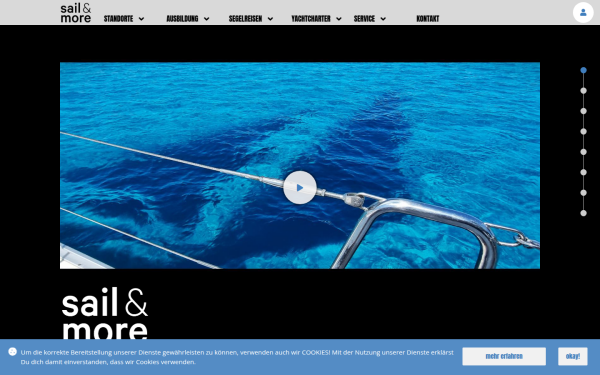Open the Service menu
600x375 pixels.
coord(364,18)
